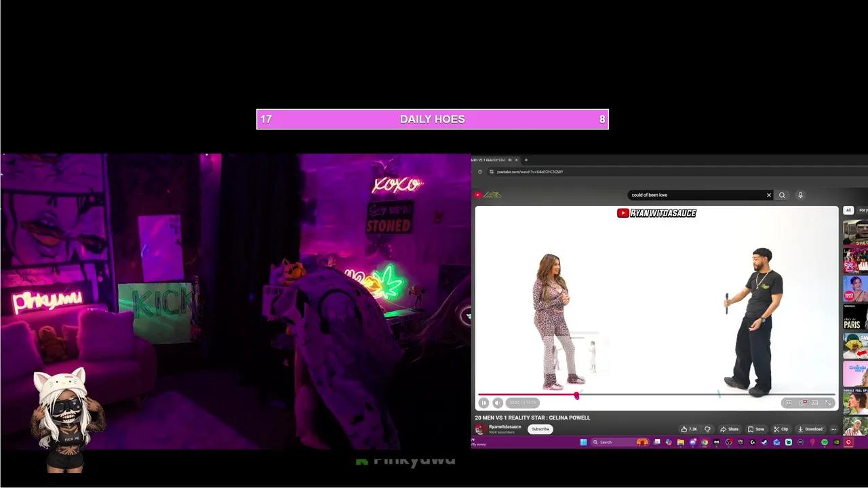Screen dimensions: 868x488
Task: Mute the video with the speaker icon
Action: pyautogui.click(x=498, y=403)
